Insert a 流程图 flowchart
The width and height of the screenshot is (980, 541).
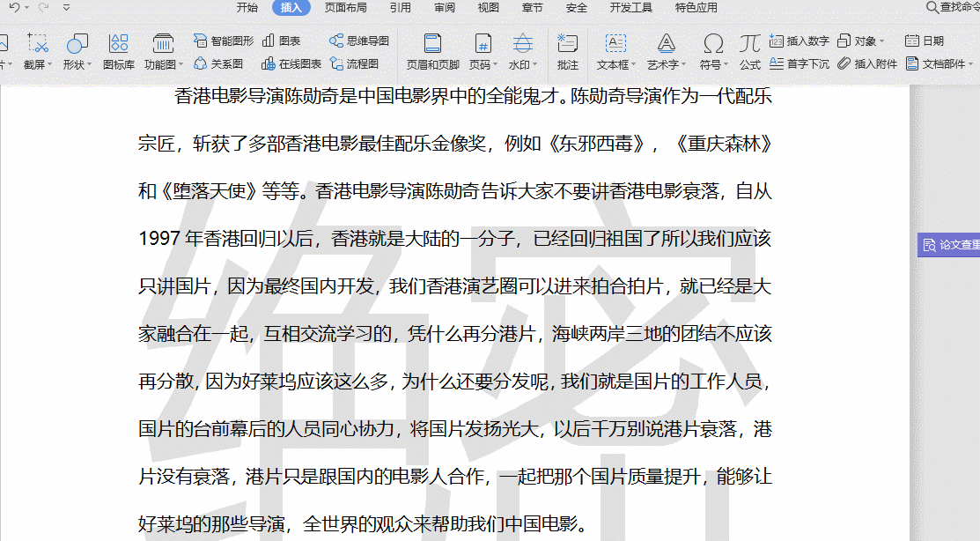[x=354, y=63]
